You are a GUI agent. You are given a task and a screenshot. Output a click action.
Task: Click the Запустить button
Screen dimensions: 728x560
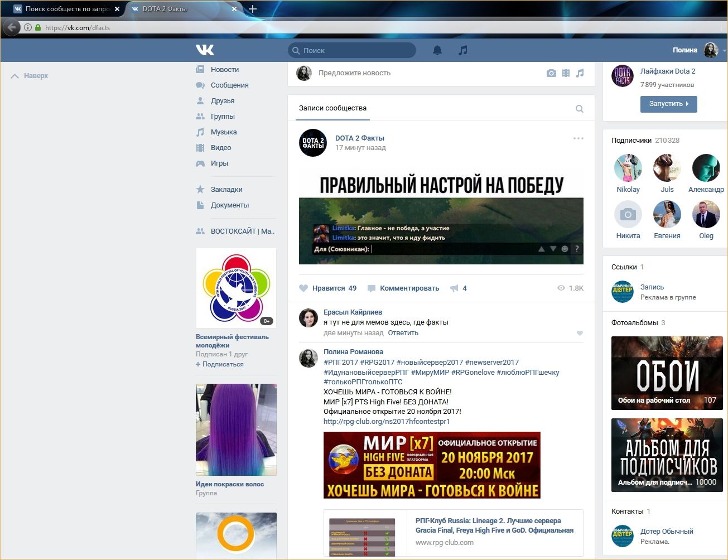[668, 104]
